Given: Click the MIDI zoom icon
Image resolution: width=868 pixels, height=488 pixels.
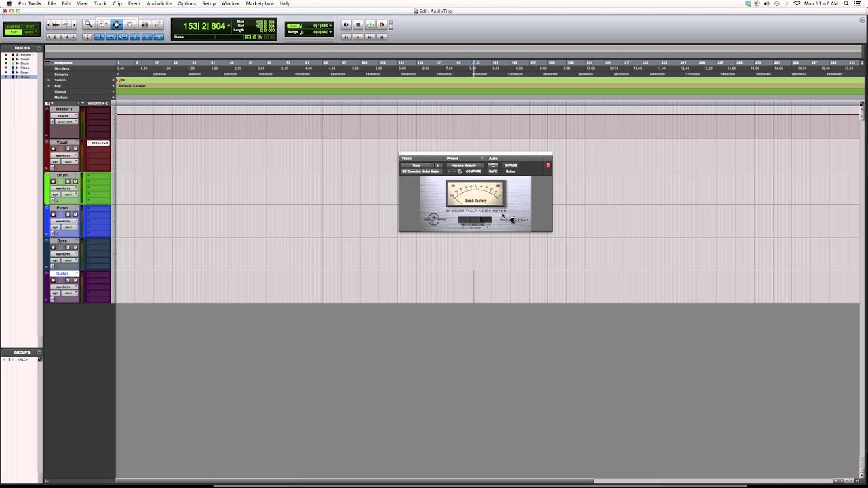Looking at the screenshot, I should pos(66,24).
